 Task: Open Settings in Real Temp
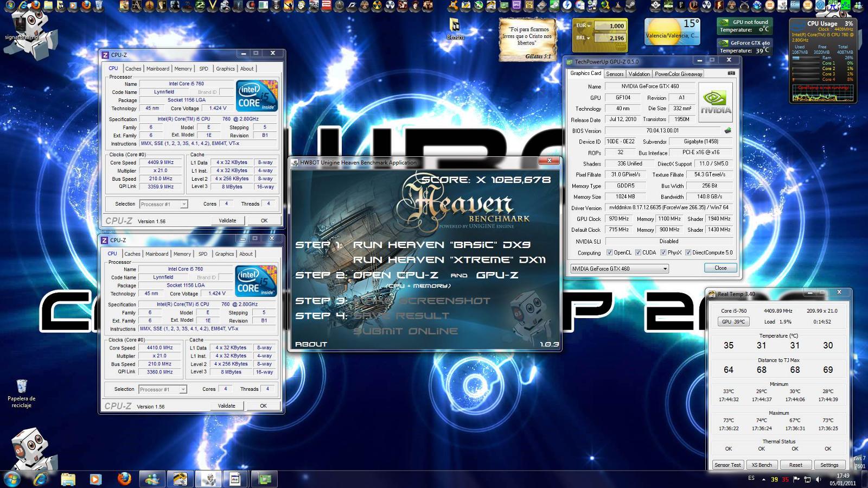(x=829, y=465)
